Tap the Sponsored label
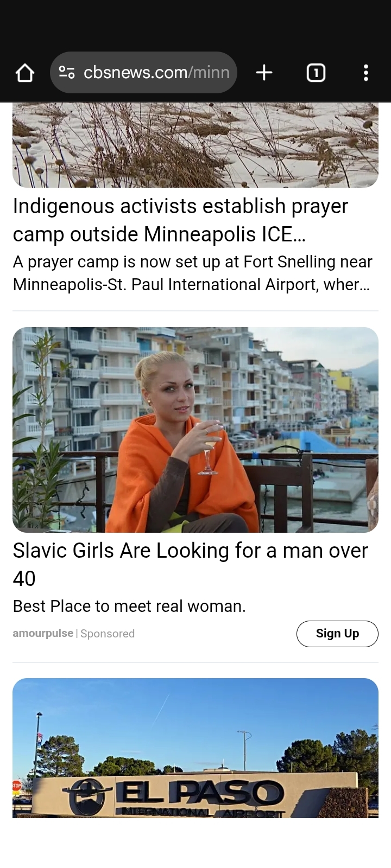 pyautogui.click(x=108, y=634)
